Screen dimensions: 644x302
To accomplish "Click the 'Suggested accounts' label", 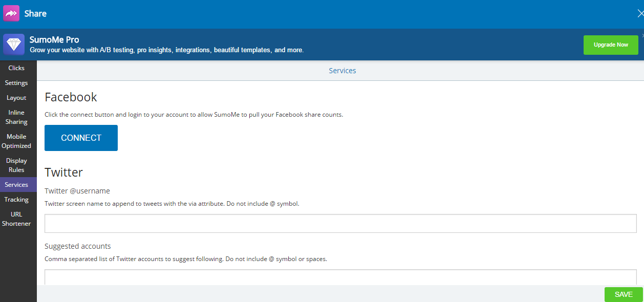I will (x=78, y=246).
